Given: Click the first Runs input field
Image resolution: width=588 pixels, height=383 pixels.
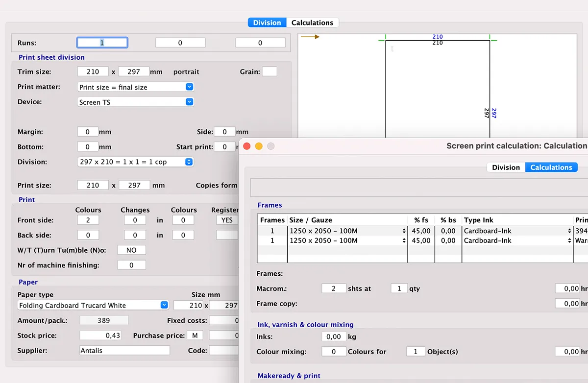Looking at the screenshot, I should click(x=102, y=43).
